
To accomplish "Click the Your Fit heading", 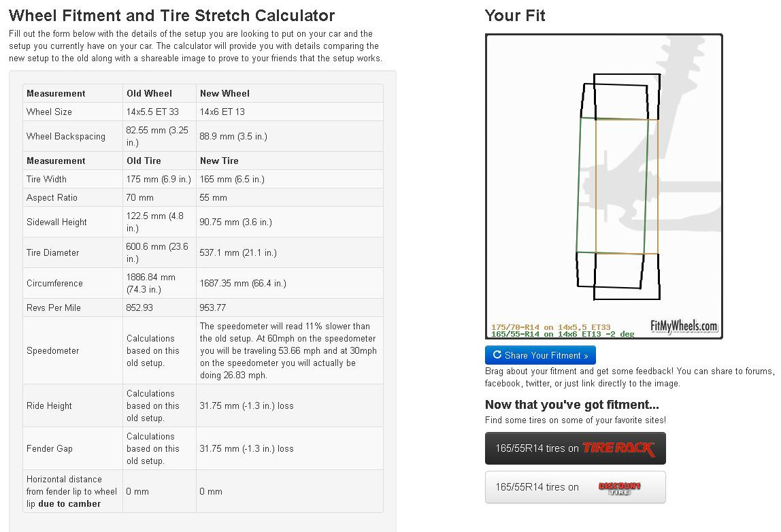I will coord(515,16).
